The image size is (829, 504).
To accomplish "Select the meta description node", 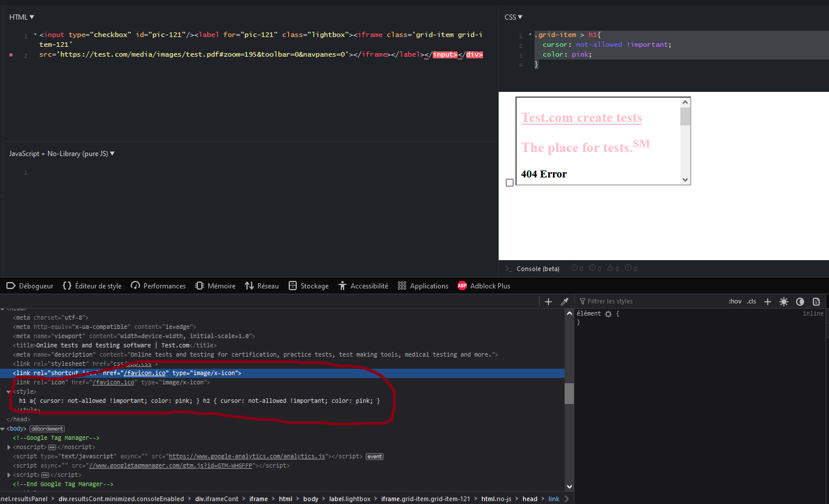I will point(255,355).
